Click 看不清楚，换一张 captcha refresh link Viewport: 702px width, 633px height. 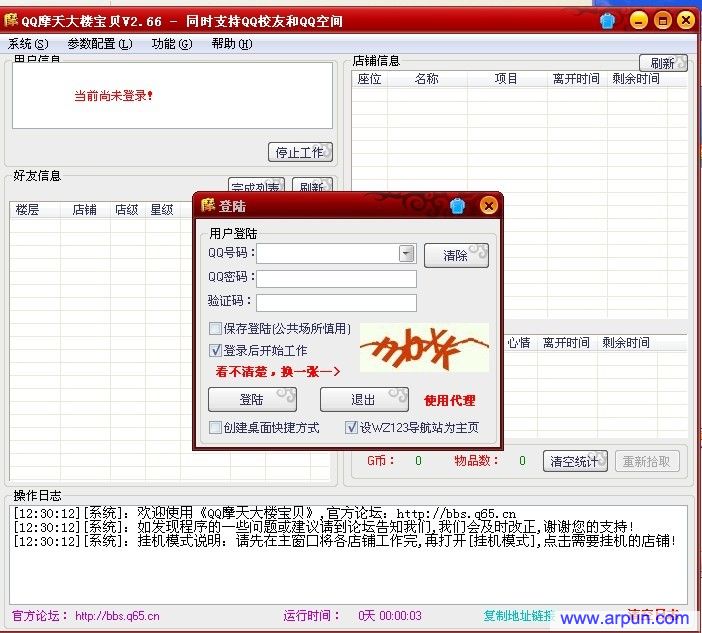click(x=278, y=371)
